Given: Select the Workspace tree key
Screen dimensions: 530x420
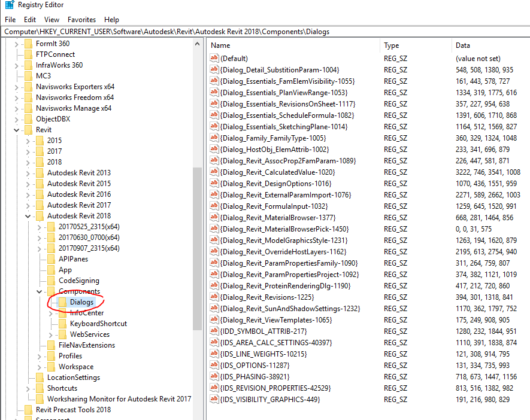Looking at the screenshot, I should (x=76, y=367).
